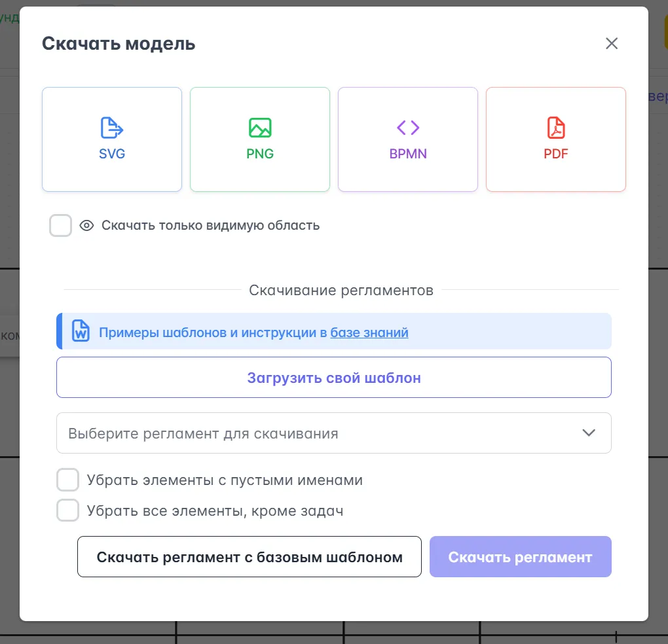Enable Скачать только видимую область checkbox
The width and height of the screenshot is (668, 644).
tap(61, 226)
